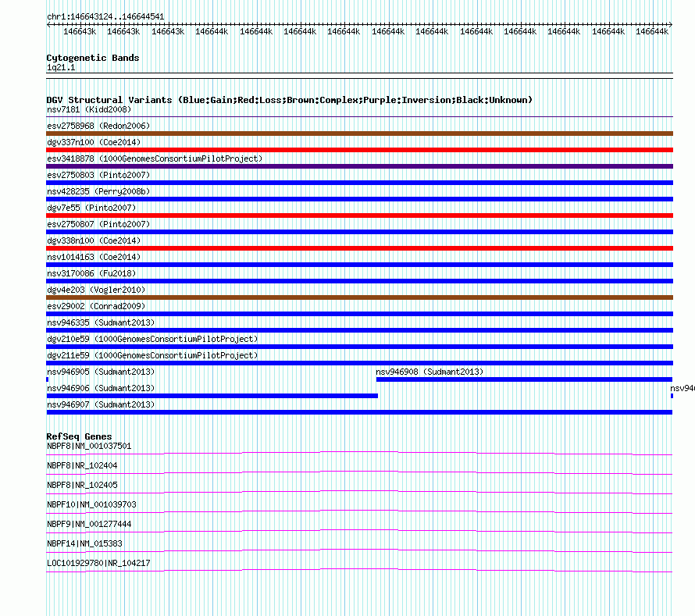Open the NBPF8|NM_001037501 gene label
The image size is (695, 616).
pos(89,447)
